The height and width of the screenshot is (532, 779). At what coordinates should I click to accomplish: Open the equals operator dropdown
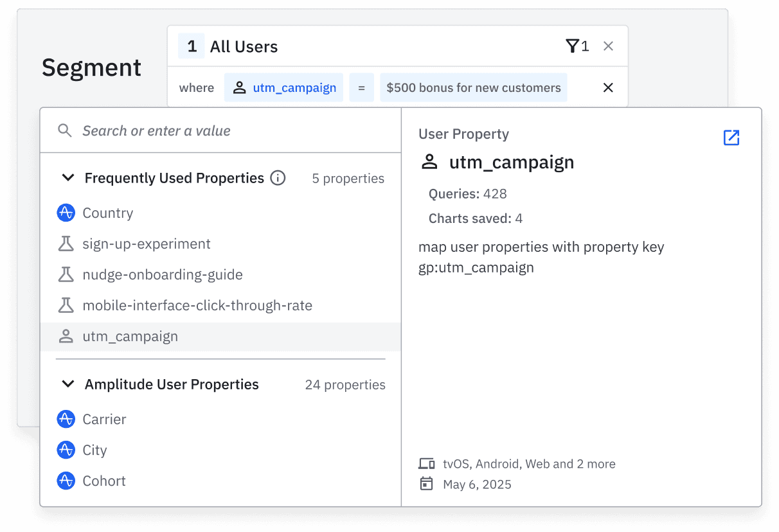[361, 87]
